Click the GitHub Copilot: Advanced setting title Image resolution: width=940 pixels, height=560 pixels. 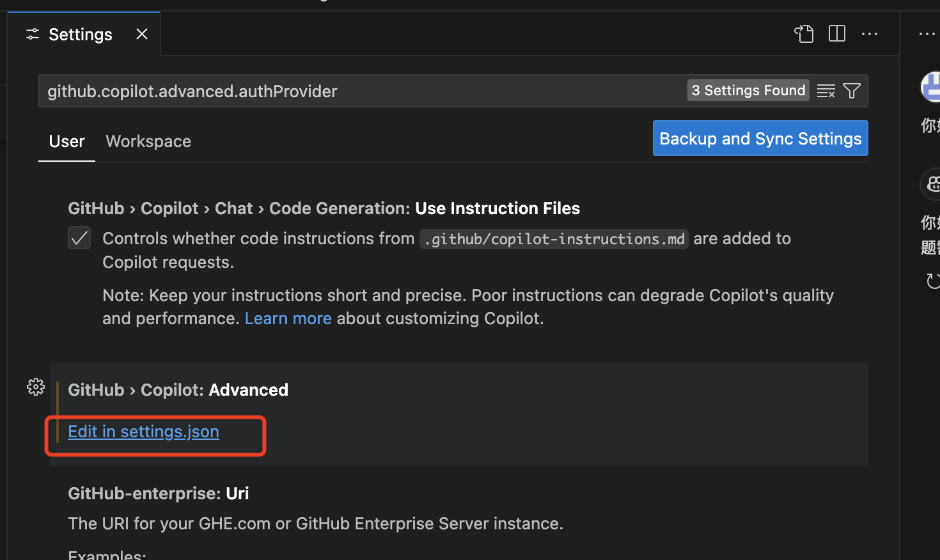(x=178, y=390)
